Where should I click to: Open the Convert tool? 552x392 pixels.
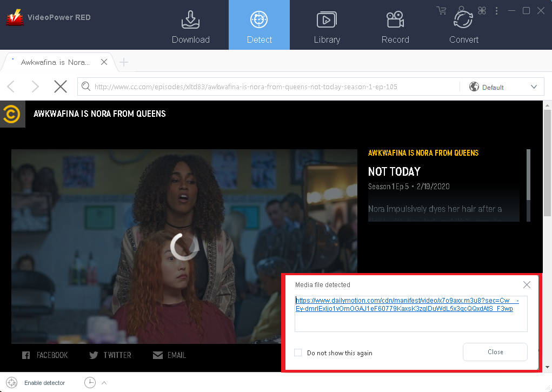tap(464, 24)
